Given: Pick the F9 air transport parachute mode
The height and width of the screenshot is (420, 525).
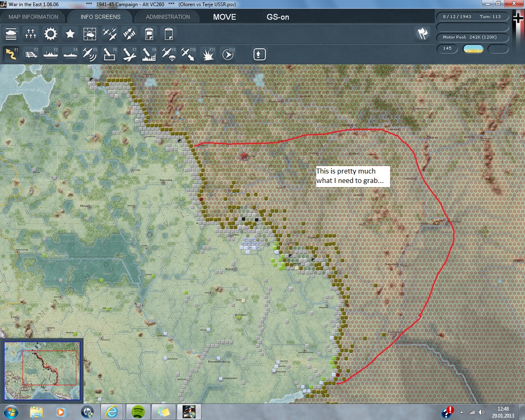Looking at the screenshot, I should coord(169,54).
